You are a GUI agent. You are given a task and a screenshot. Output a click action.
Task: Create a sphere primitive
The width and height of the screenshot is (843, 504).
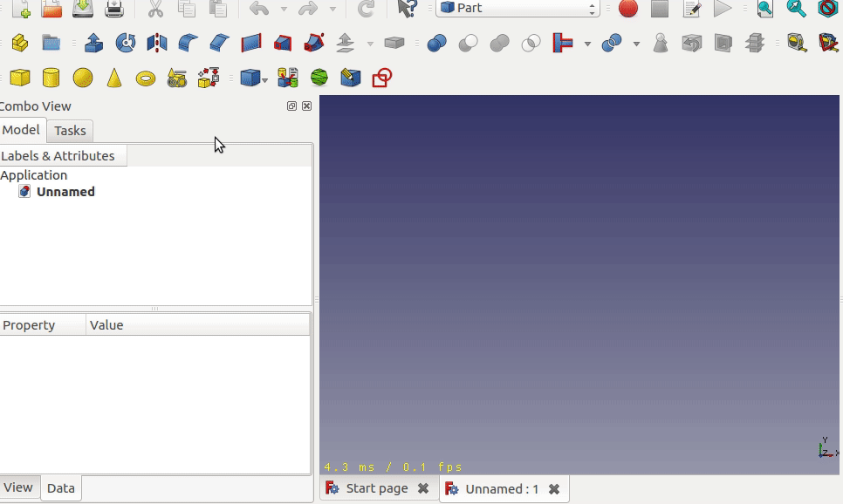(x=82, y=78)
